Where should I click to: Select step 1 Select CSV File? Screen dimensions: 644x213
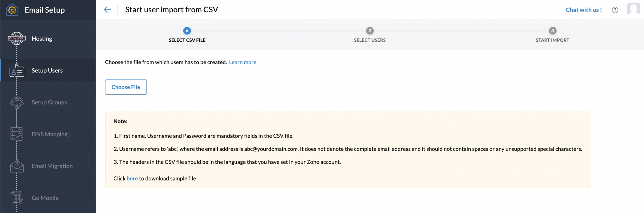pyautogui.click(x=187, y=31)
